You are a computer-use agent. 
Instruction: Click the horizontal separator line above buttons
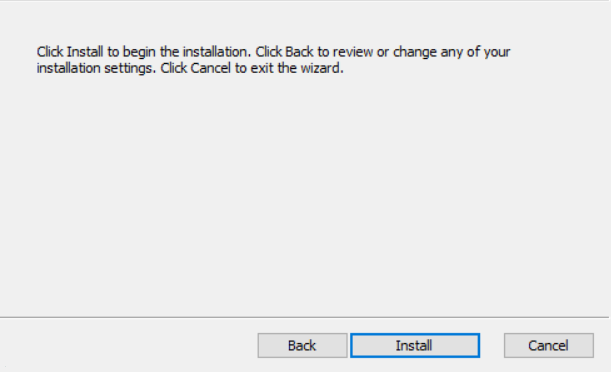click(304, 317)
